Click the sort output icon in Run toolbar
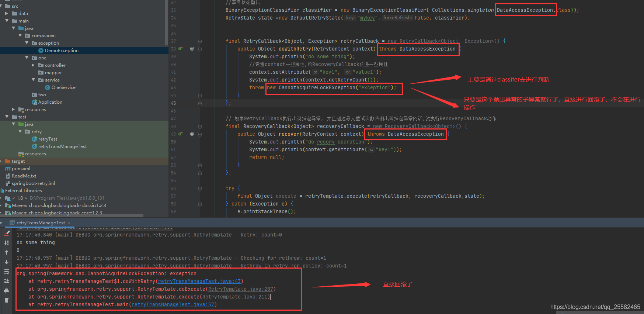The width and height of the screenshot is (644, 314). pyautogui.click(x=7, y=243)
